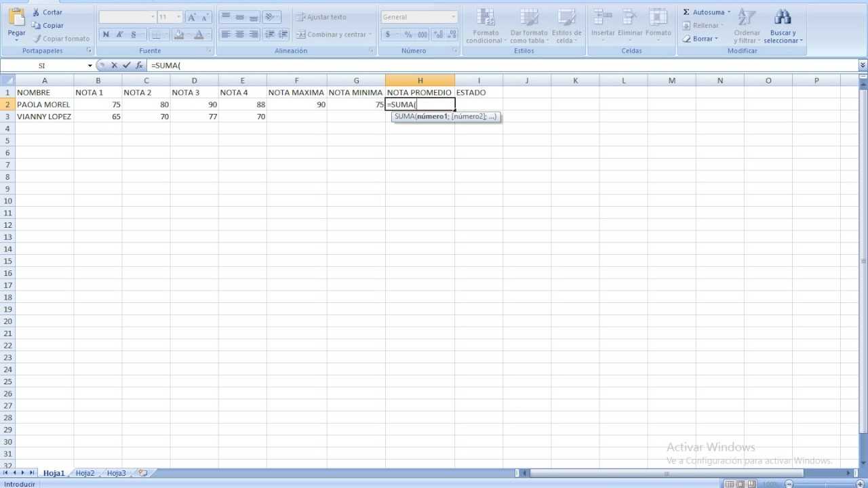Align cell content to top
Screen dimensions: 868x488
[226, 17]
